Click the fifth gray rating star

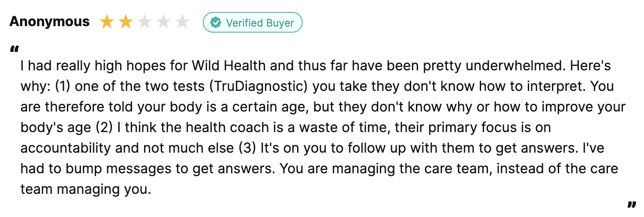183,22
